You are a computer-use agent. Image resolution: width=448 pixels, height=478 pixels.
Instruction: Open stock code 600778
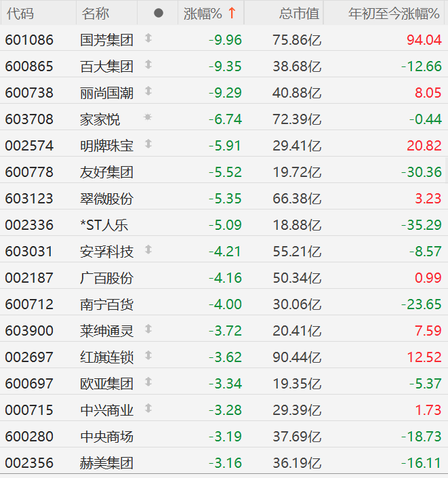pyautogui.click(x=29, y=172)
